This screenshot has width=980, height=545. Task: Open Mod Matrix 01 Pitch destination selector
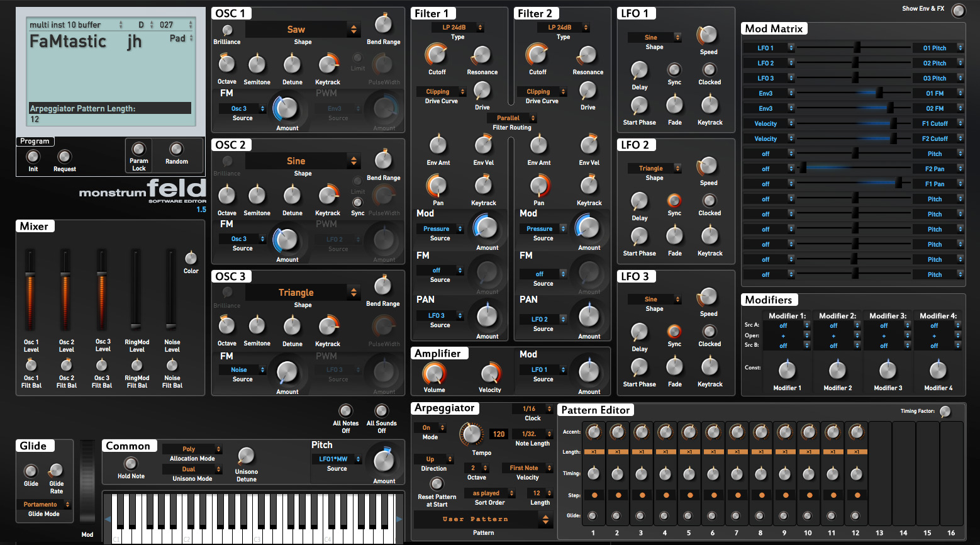point(938,48)
